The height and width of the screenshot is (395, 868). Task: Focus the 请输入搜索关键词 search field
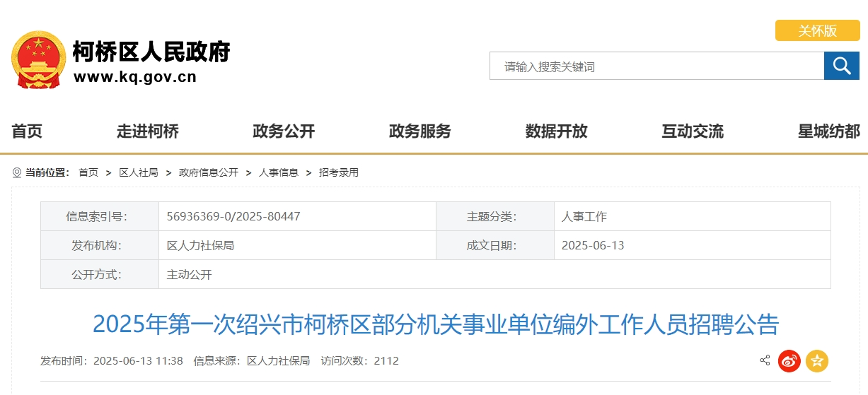pos(657,66)
